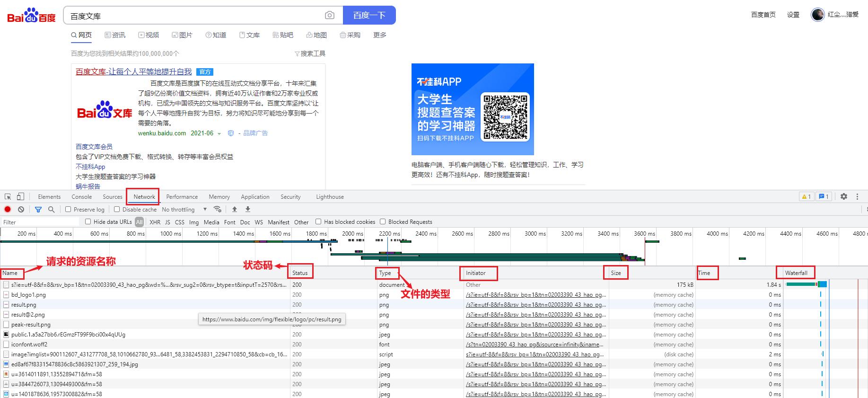Switch to the Memory tab
Viewport: 868px width, 398px height.
(x=219, y=197)
